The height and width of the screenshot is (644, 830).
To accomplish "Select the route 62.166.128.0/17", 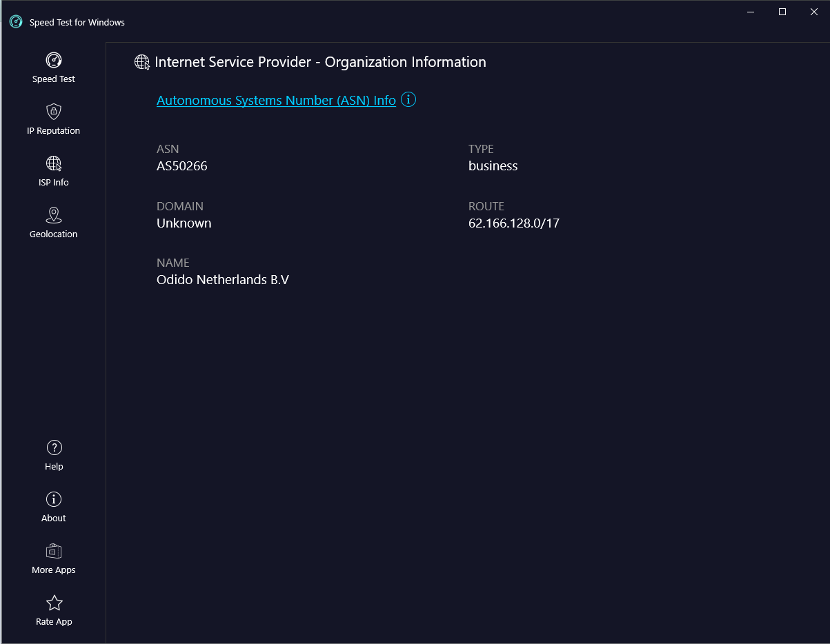I will pos(514,223).
